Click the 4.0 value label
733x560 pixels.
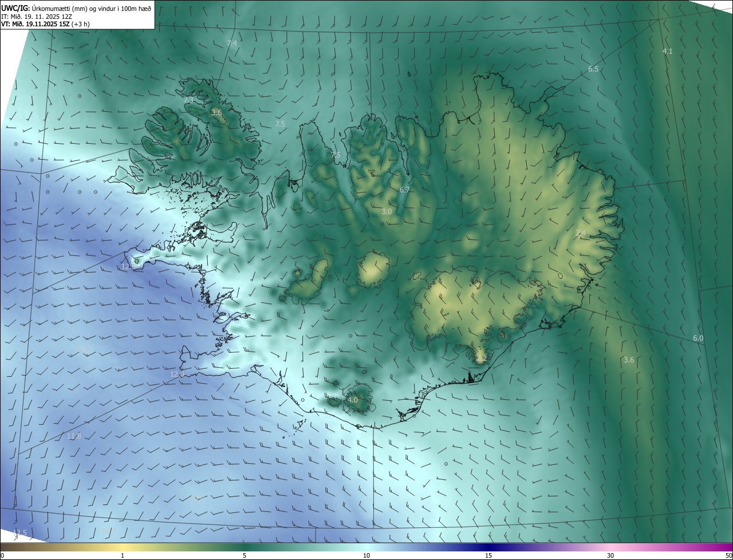coord(352,400)
